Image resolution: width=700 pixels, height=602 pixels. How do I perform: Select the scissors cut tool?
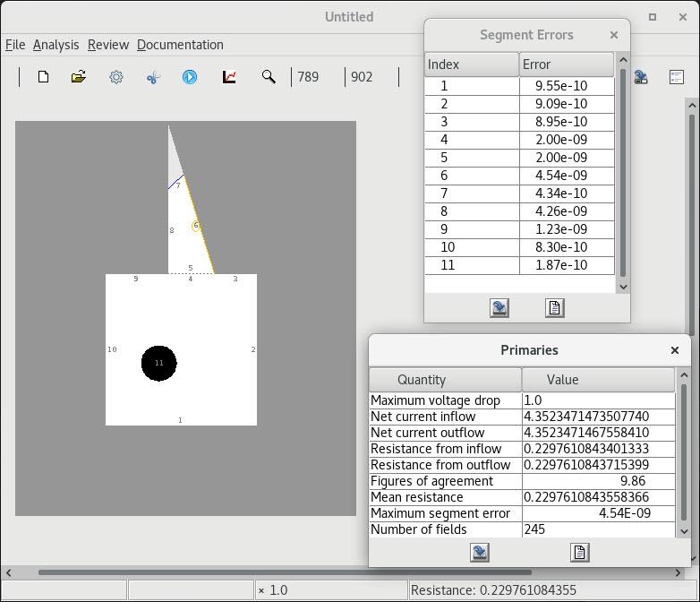(153, 77)
